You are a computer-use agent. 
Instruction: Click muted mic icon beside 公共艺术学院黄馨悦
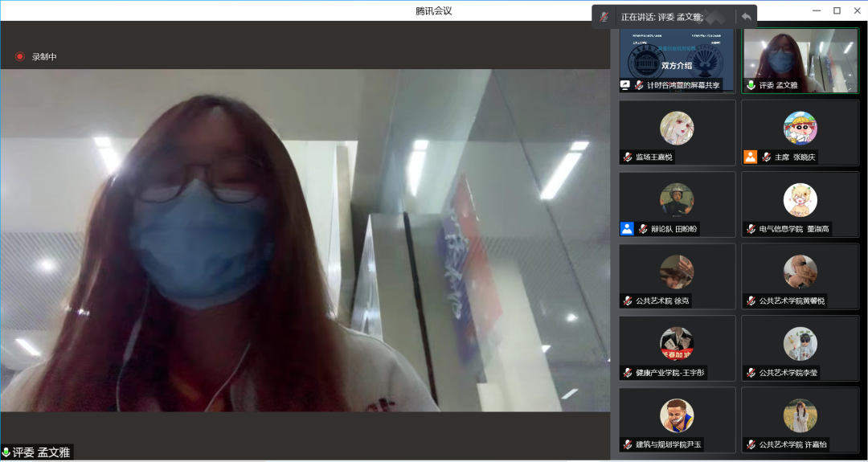(x=751, y=301)
